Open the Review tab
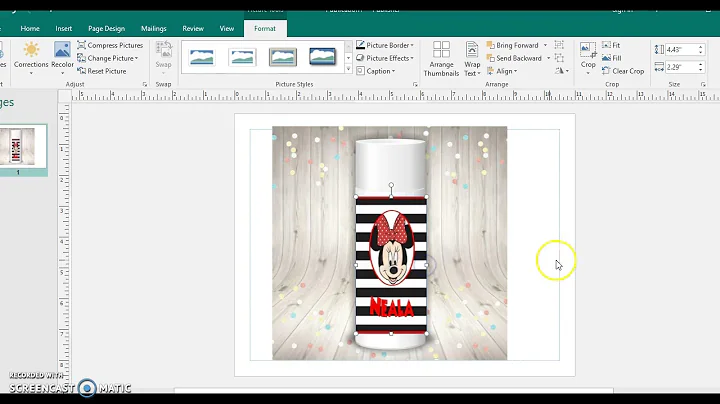 point(193,28)
